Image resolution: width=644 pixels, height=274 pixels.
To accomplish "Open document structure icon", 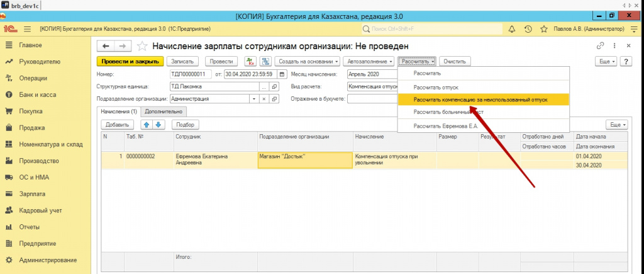I will pos(266,61).
